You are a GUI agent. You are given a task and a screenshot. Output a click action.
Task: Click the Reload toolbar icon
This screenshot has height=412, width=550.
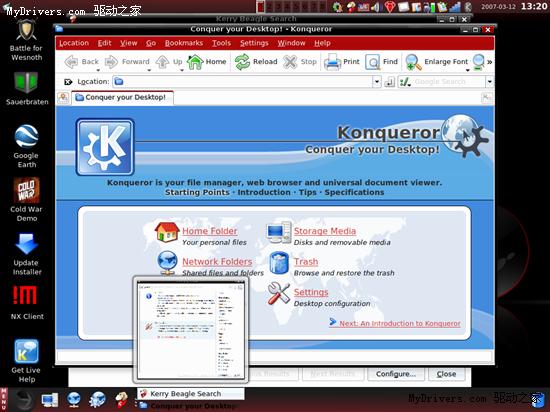(x=242, y=62)
